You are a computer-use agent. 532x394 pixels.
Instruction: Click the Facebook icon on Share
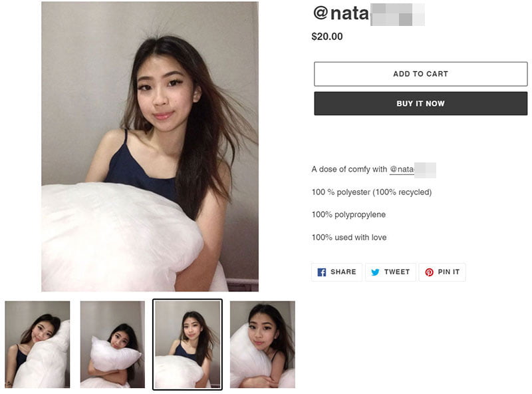click(322, 272)
